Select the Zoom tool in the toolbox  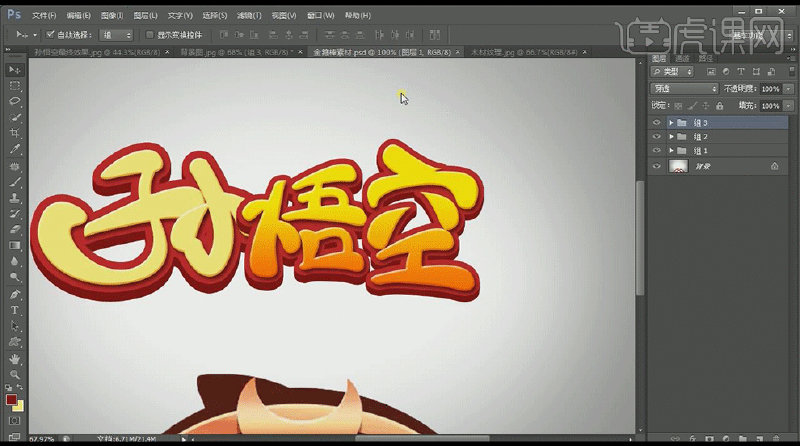(x=14, y=375)
